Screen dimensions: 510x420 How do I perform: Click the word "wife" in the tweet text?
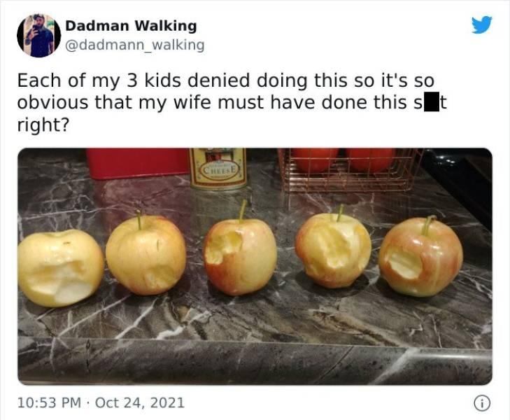[x=192, y=102]
